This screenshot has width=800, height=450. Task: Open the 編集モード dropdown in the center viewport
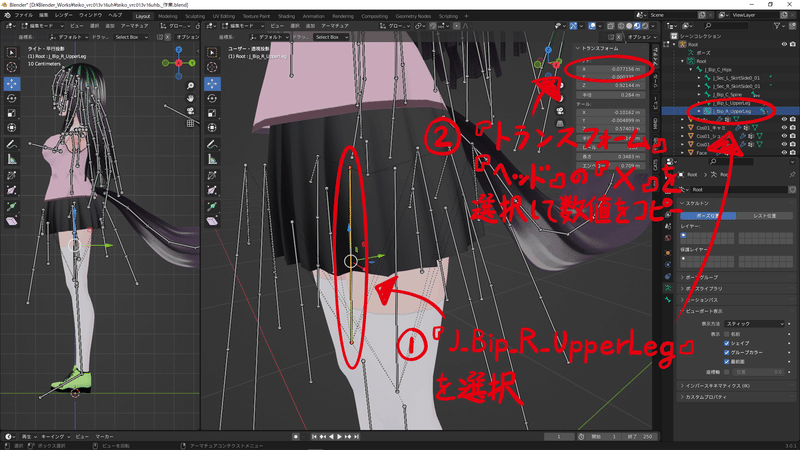(x=243, y=26)
